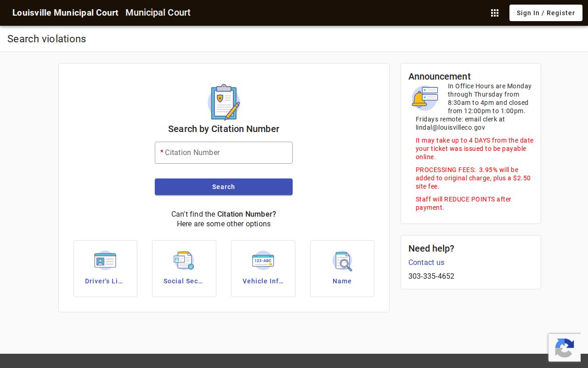588x368 pixels.
Task: Click the Staff will REDUCE POINTS notice
Action: [x=464, y=203]
